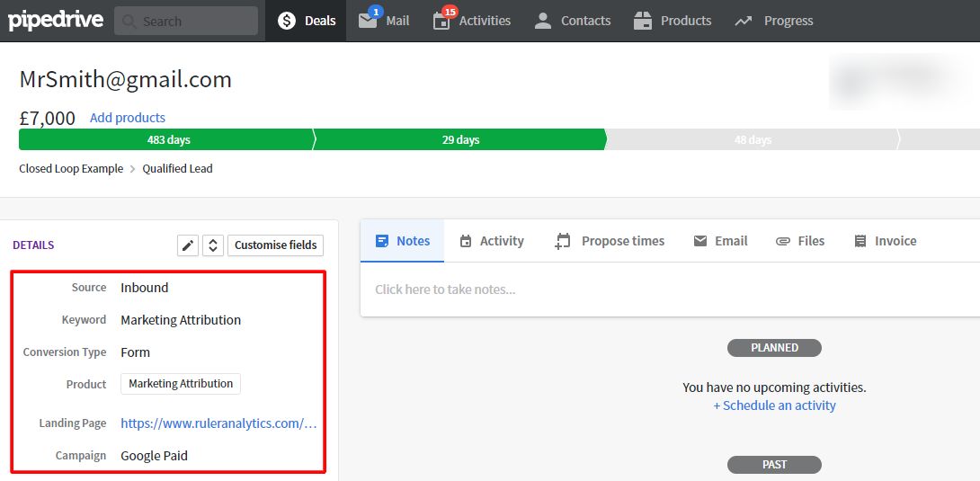The width and height of the screenshot is (980, 481).
Task: Click the Keyword value Marketing Attribution
Action: 181,320
